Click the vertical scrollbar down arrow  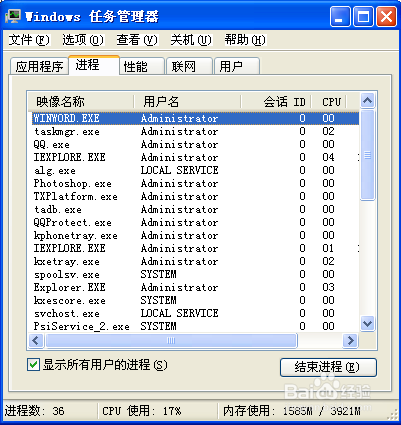click(x=367, y=323)
